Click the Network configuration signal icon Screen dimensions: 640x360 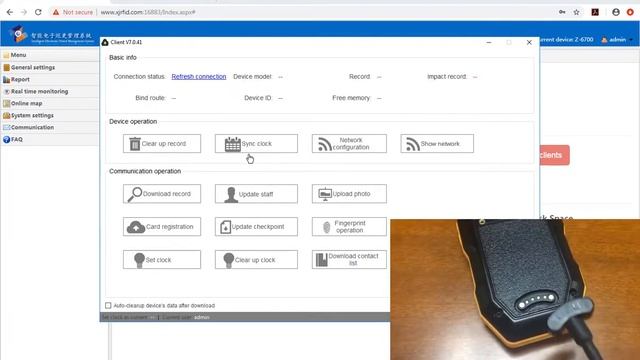coord(325,144)
